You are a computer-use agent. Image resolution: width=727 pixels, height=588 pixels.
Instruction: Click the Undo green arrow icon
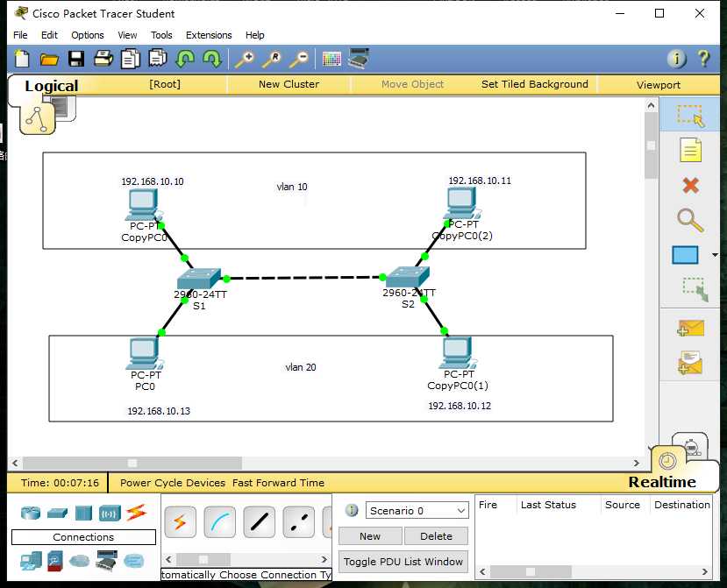pos(185,59)
